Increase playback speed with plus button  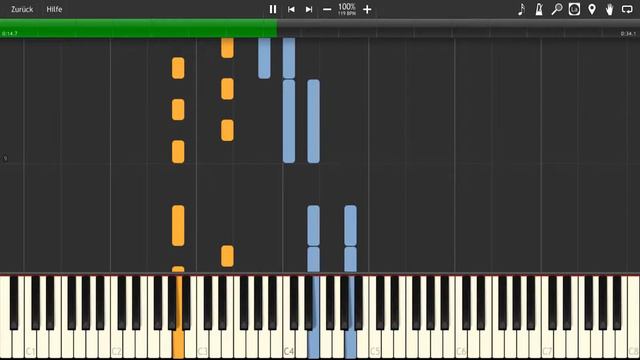point(367,9)
